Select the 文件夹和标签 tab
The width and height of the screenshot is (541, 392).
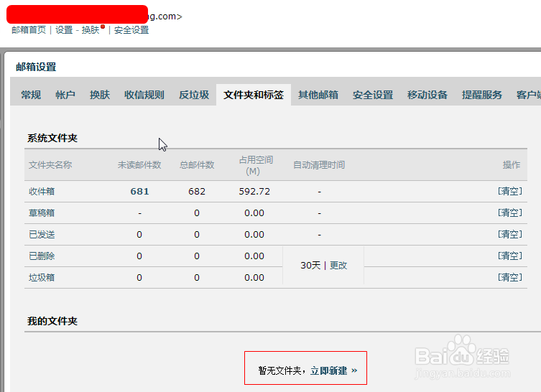(x=254, y=95)
